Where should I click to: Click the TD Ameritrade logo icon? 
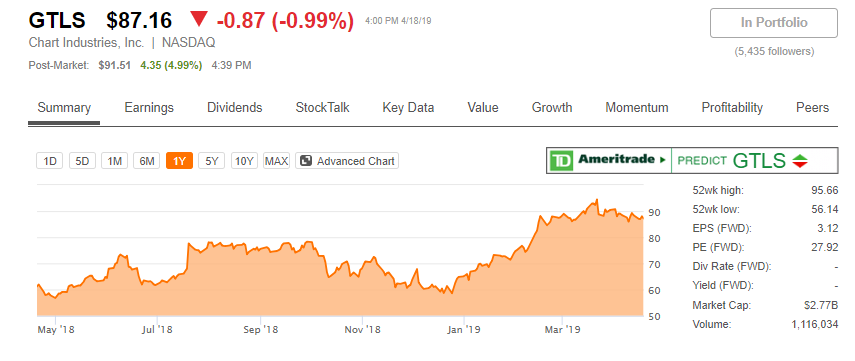pyautogui.click(x=561, y=160)
